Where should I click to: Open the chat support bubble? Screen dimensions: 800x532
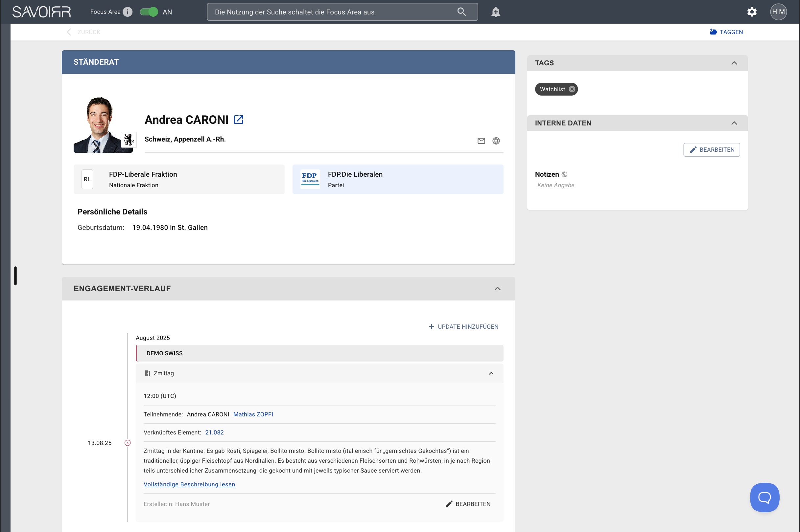[x=765, y=498]
